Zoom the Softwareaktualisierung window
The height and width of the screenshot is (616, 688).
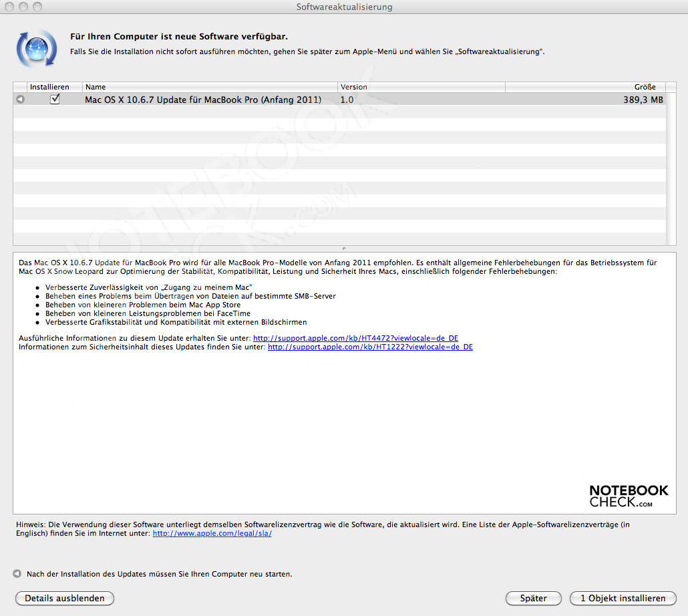click(37, 7)
